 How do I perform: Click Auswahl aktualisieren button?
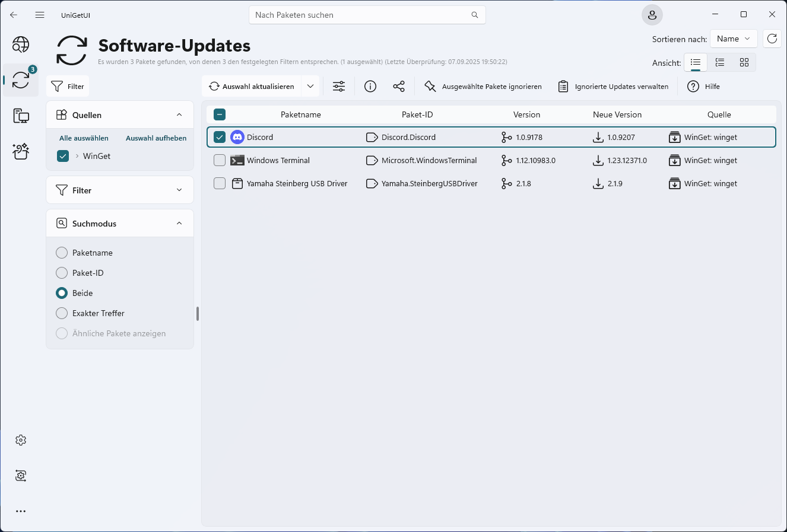tap(252, 87)
